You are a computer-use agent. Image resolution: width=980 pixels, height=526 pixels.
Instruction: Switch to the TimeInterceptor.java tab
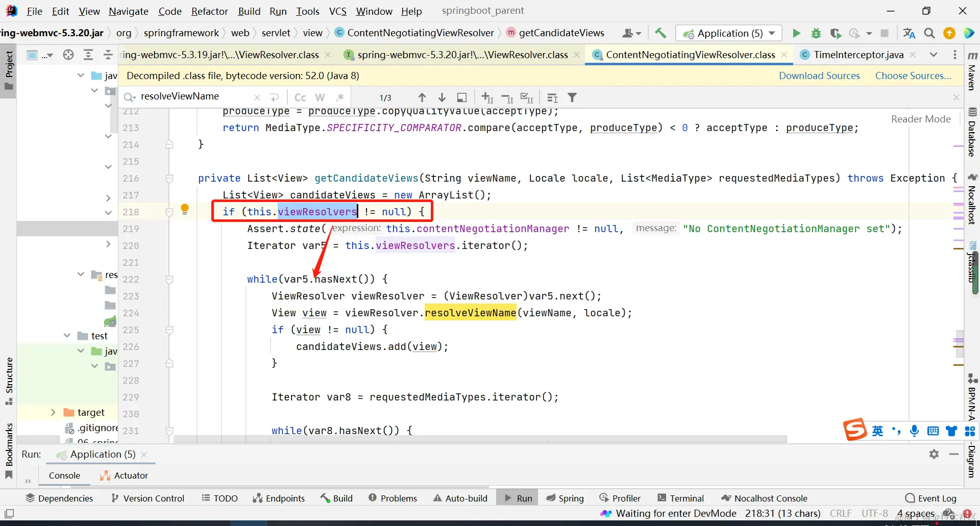tap(858, 55)
